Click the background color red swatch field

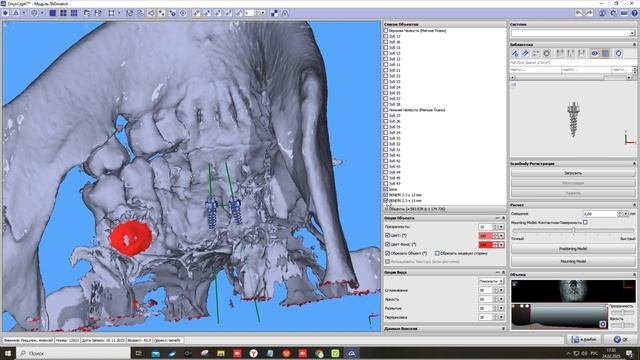[485, 244]
